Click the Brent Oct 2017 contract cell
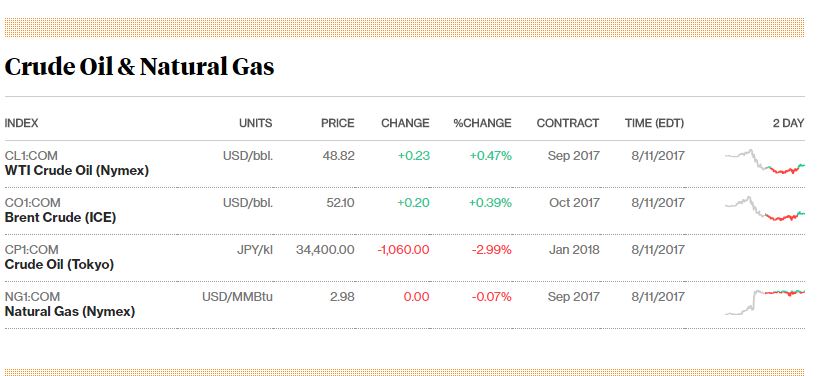823x376 pixels. 574,203
